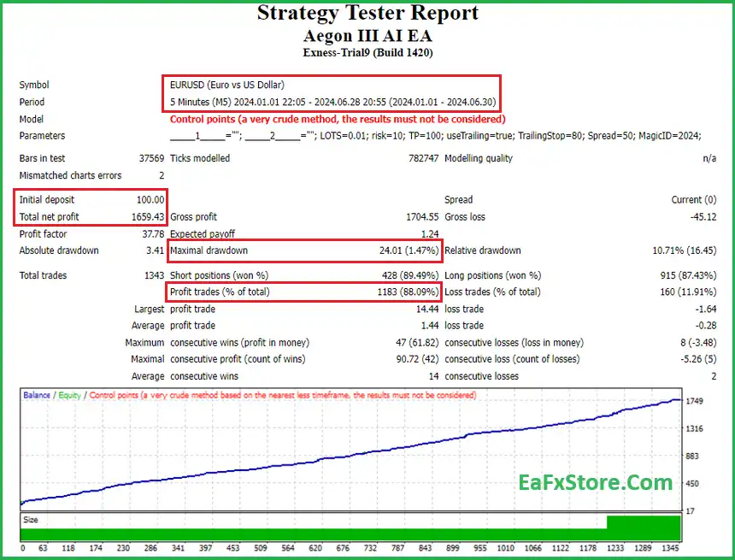Click the 5 Minutes (M5) period value
735x560 pixels.
point(332,102)
